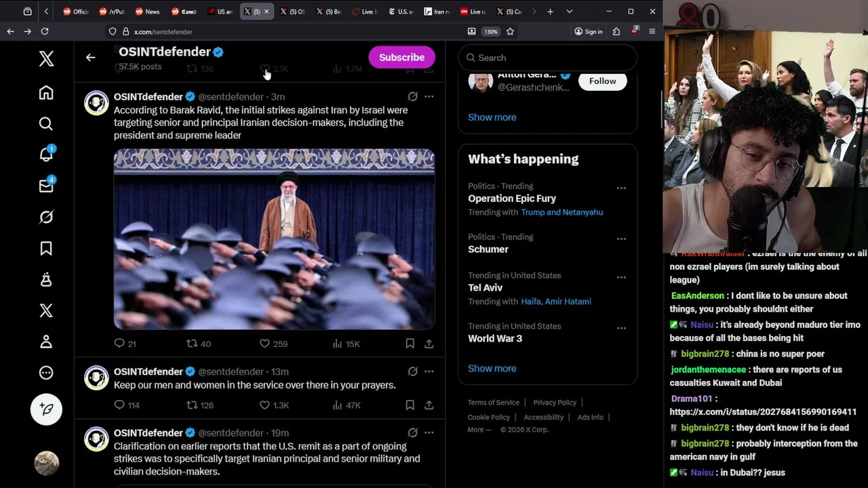The height and width of the screenshot is (488, 868).
Task: Open options menu for Operation Epic Fury trend
Action: click(x=621, y=188)
